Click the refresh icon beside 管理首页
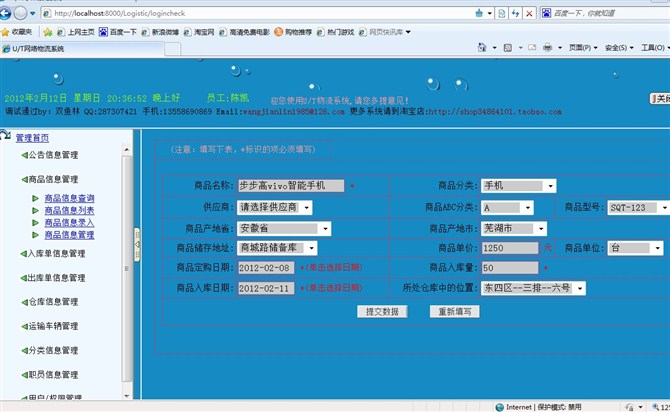Image resolution: width=670 pixels, height=412 pixels. (6, 136)
